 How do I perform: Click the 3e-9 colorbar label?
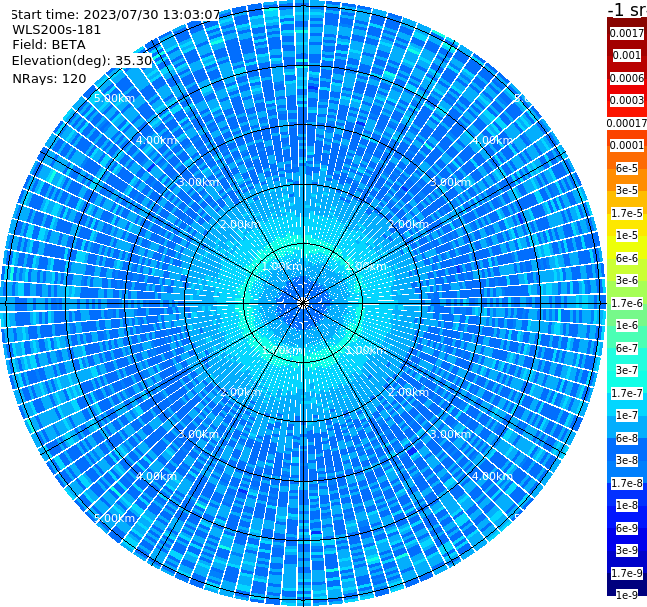[627, 550]
